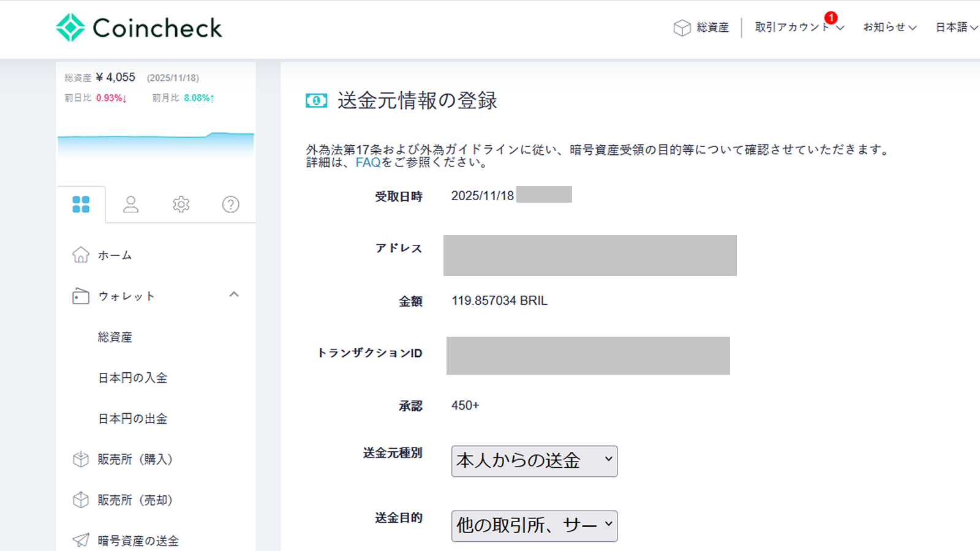Select the 販売所（購入） box icon
The height and width of the screenshot is (551, 980).
tap(80, 459)
